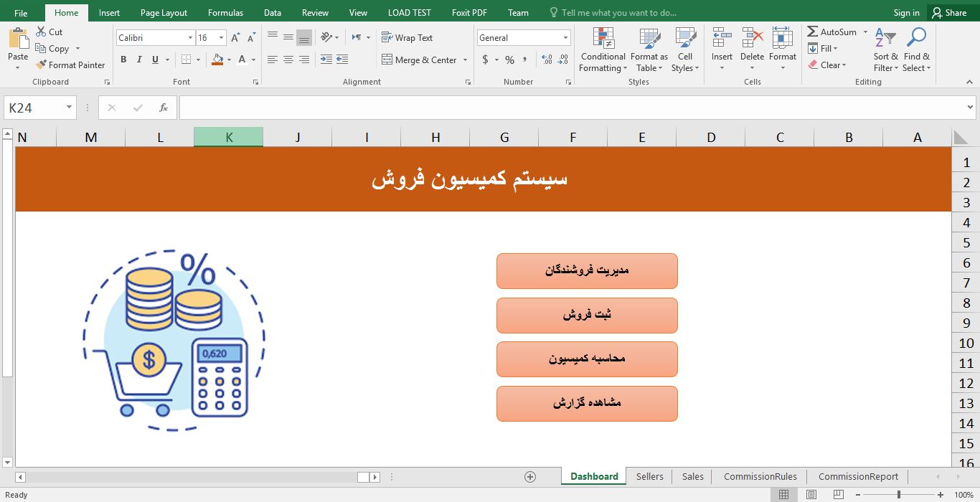980x502 pixels.
Task: Add a new sheet with plus icon
Action: click(x=530, y=477)
